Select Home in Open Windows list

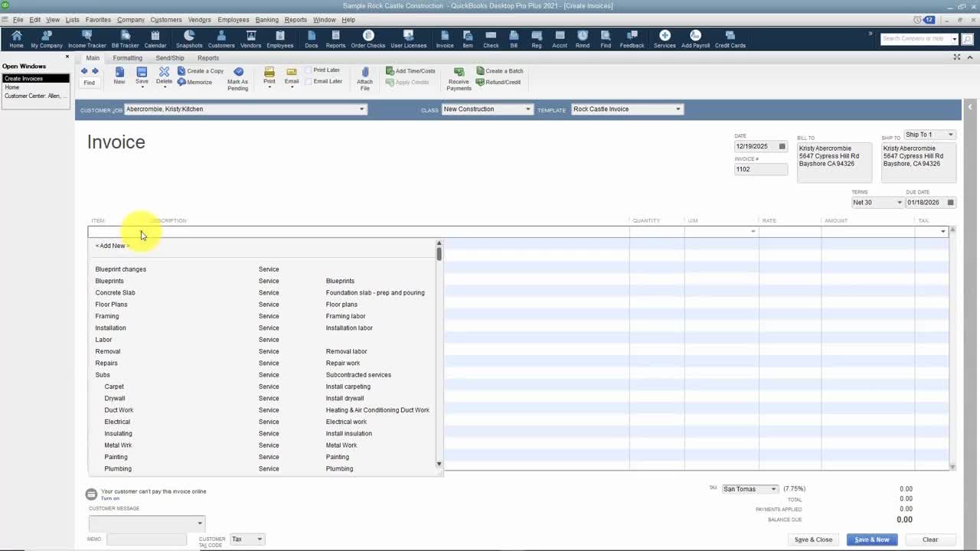12,87
